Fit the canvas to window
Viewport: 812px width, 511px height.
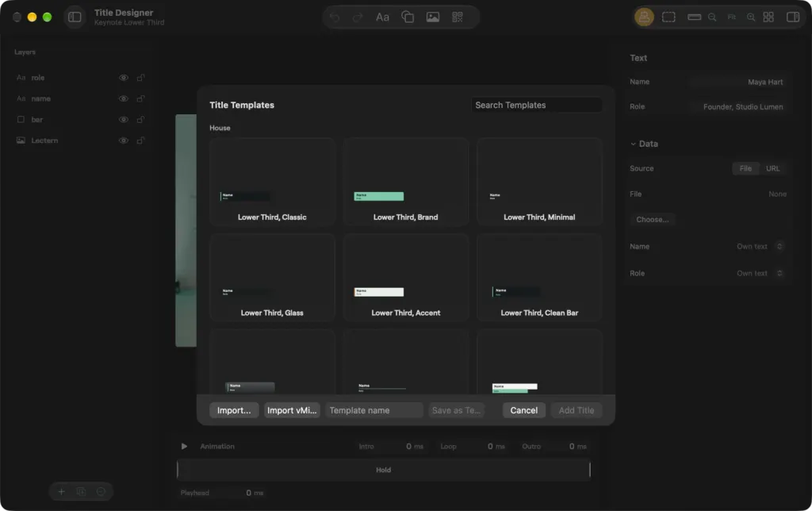731,17
